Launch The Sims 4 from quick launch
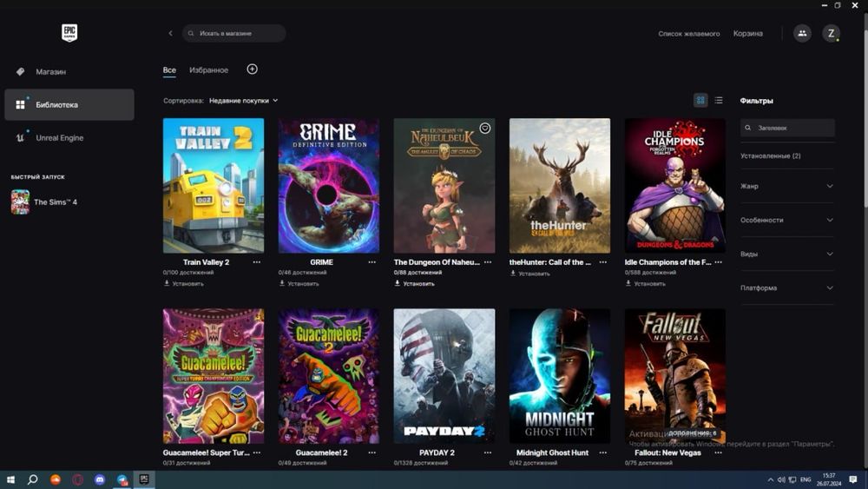Screen dimensions: 868x489 pyautogui.click(x=44, y=202)
